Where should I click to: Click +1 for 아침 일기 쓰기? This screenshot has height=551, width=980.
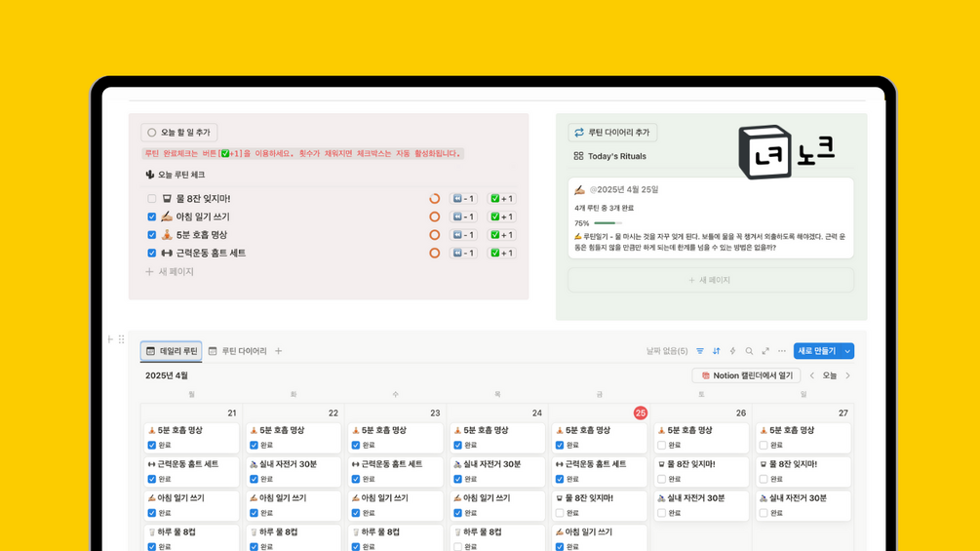point(501,216)
